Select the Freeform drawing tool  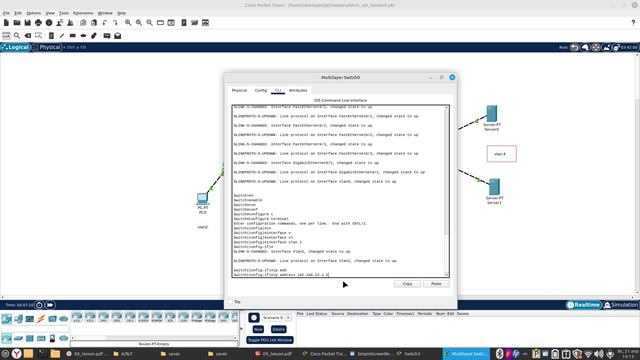94,36
